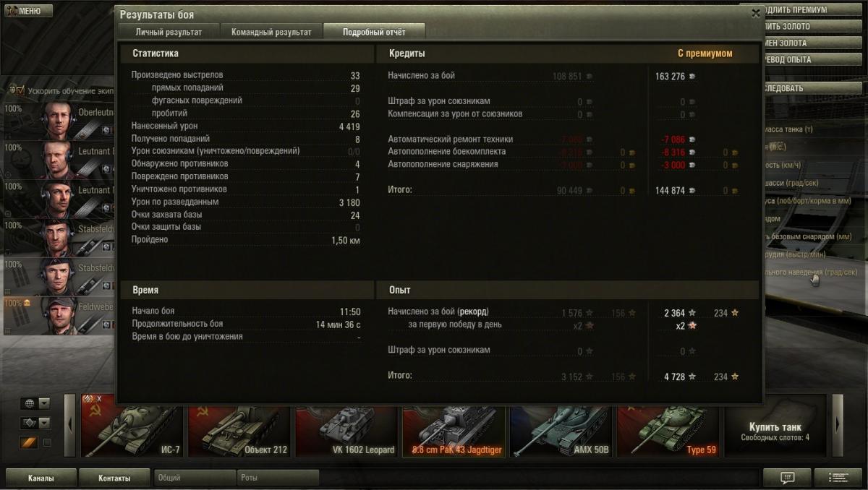The width and height of the screenshot is (868, 490).
Task: Close the Результаты боя window
Action: [756, 13]
